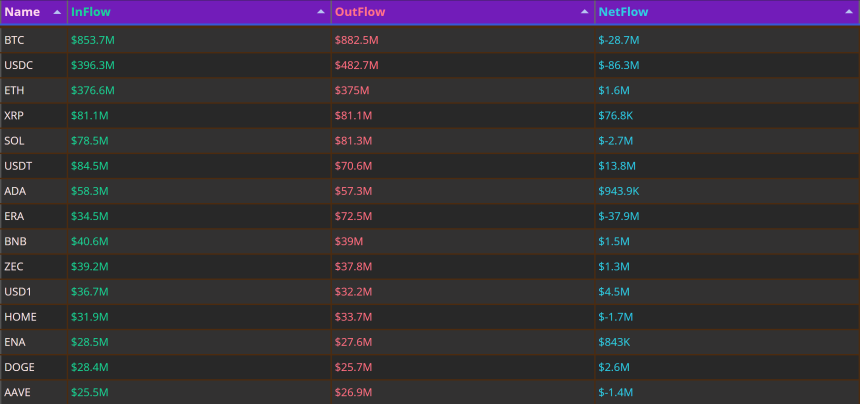Click the sort arrow in NetFlow header
Viewport: 860px width, 404px height.
849,12
